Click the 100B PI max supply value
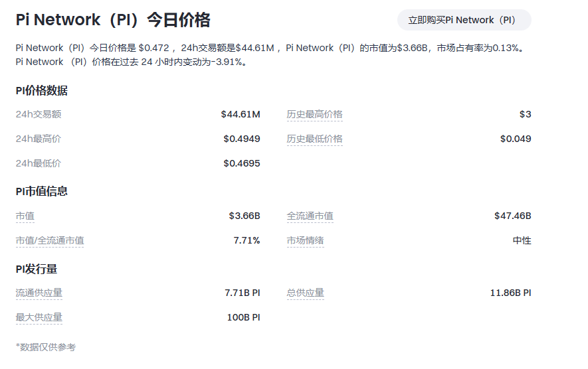This screenshot has height=369, width=588. pos(243,317)
